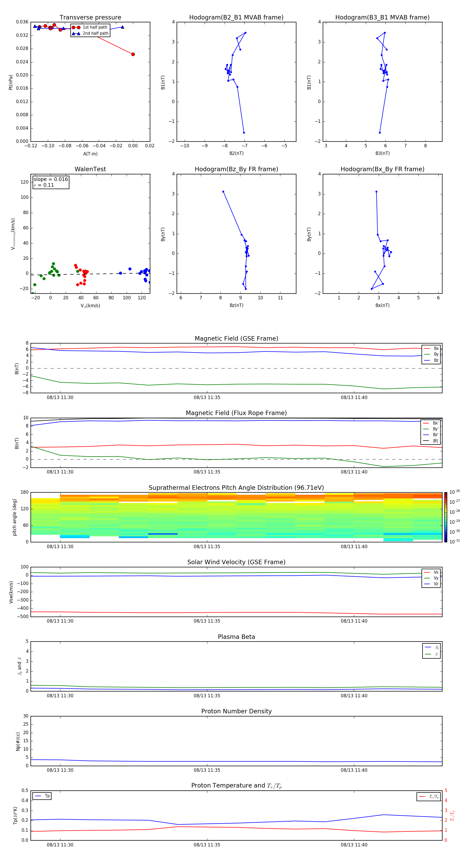The height and width of the screenshot is (868, 473).
Task: Click the '1st half path' legend entry
Action: click(x=90, y=27)
